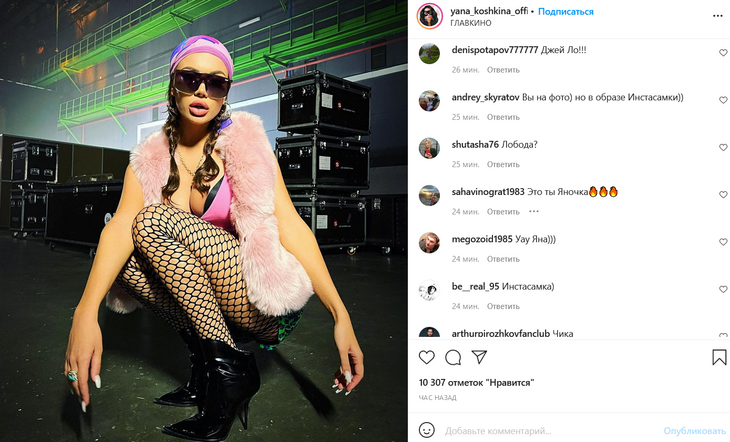The width and height of the screenshot is (730, 442).
Task: Open comments via the speech bubble icon
Action: (x=453, y=358)
